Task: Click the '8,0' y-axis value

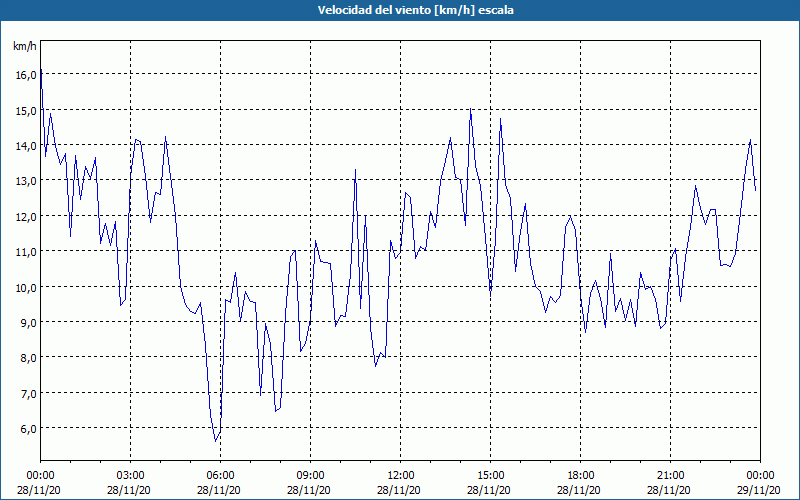Action: (28, 358)
